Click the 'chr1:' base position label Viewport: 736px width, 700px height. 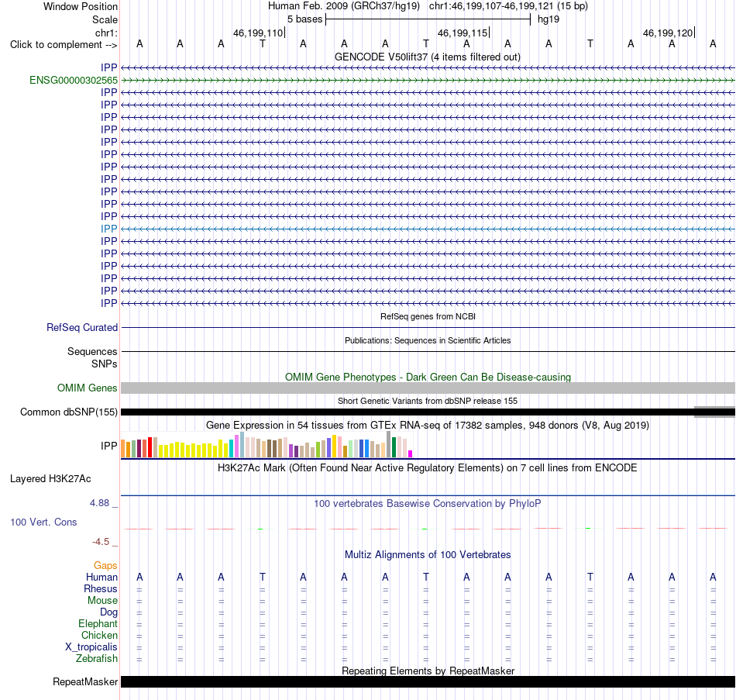[106, 33]
